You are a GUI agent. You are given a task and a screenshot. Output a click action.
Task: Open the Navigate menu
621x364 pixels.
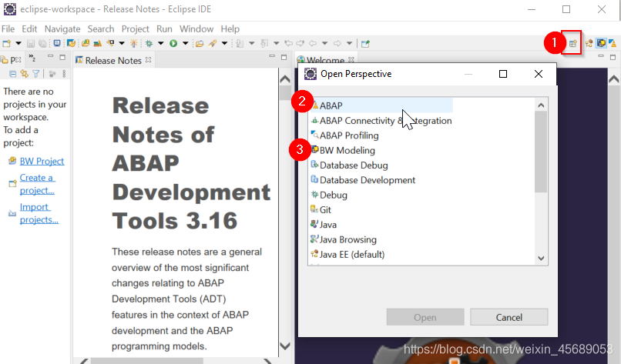62,29
